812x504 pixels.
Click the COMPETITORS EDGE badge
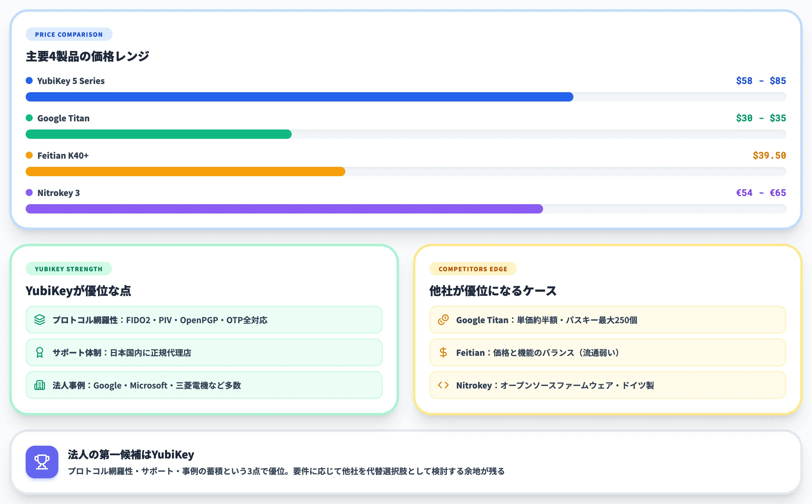[x=473, y=269]
